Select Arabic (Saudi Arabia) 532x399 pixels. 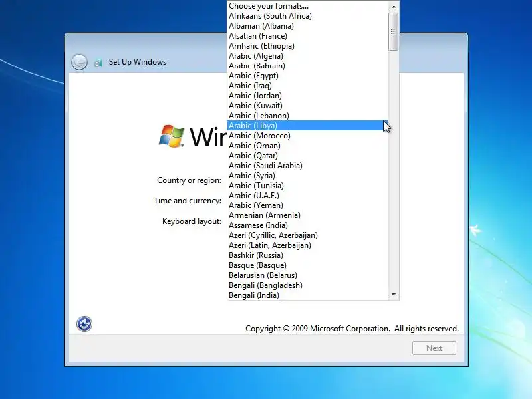307,166
